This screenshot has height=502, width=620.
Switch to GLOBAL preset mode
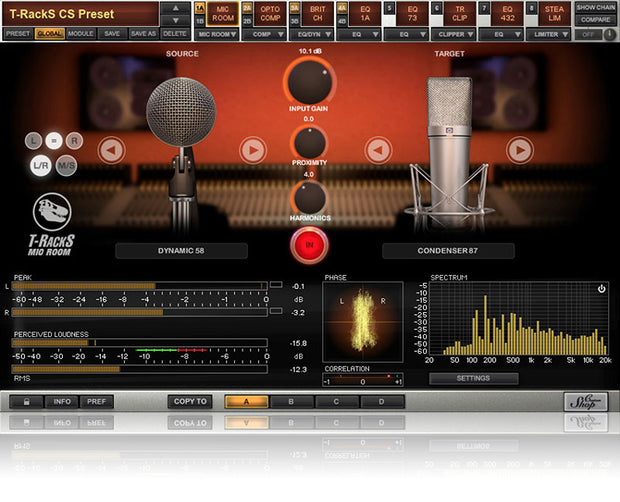(x=50, y=34)
